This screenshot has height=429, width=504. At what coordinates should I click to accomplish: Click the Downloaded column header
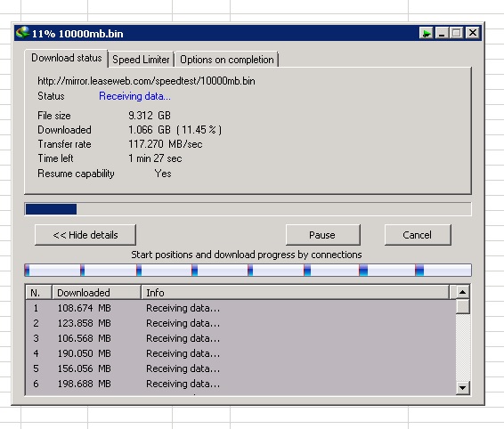(x=96, y=293)
